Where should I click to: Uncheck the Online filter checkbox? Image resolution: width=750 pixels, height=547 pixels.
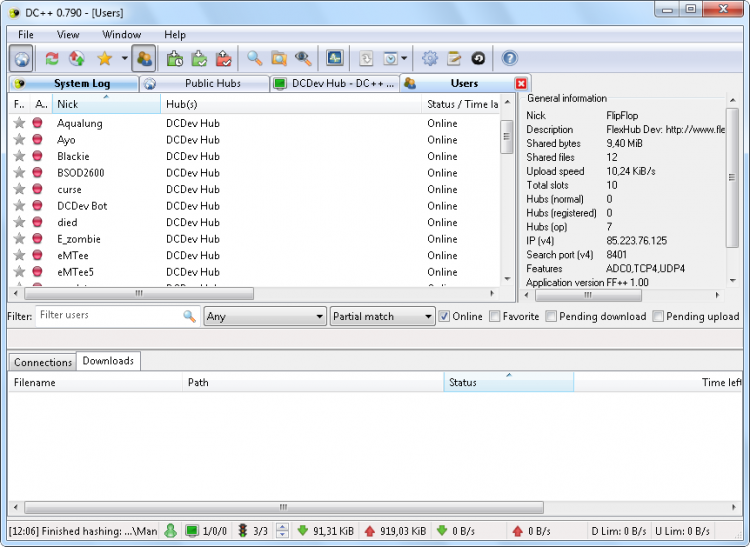coord(444,316)
